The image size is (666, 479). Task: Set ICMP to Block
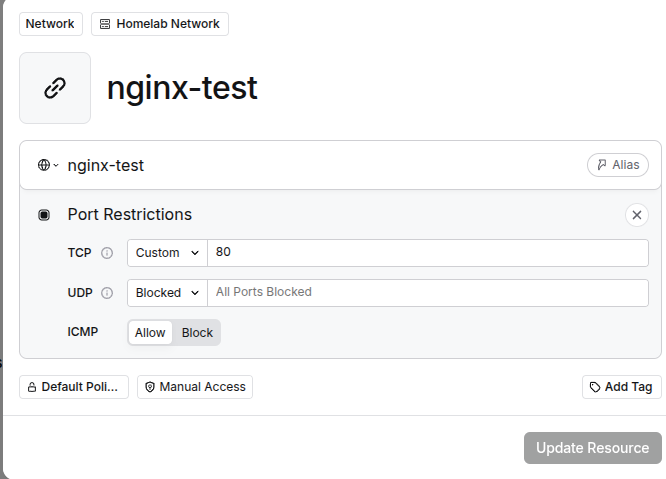pyautogui.click(x=197, y=333)
